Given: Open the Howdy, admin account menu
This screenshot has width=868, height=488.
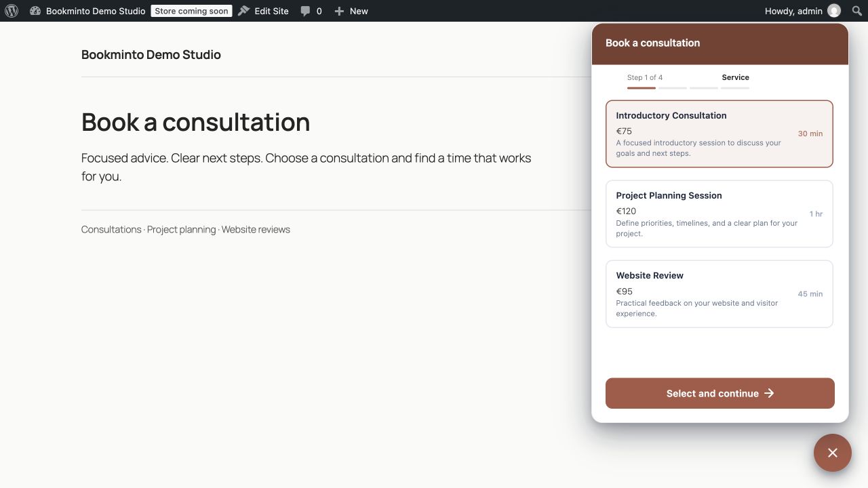Looking at the screenshot, I should tap(803, 11).
